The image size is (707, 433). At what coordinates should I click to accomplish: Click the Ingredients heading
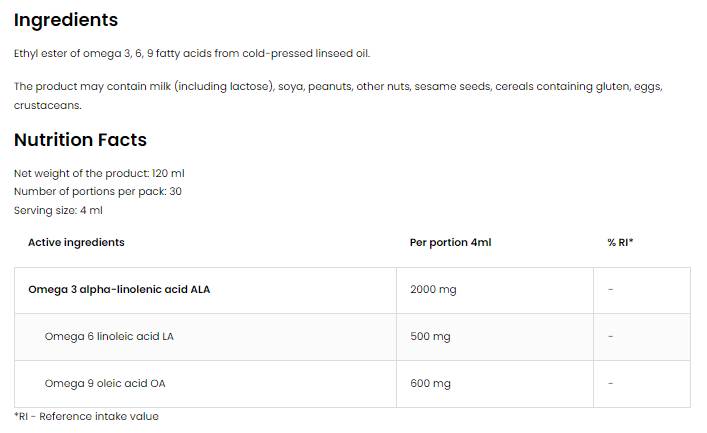click(x=66, y=20)
